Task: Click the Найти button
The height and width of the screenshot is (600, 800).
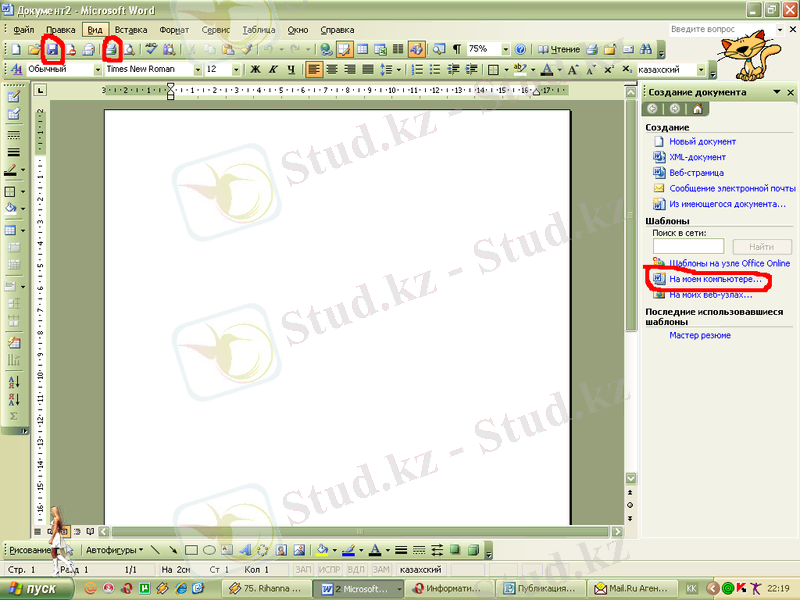Action: (x=762, y=247)
